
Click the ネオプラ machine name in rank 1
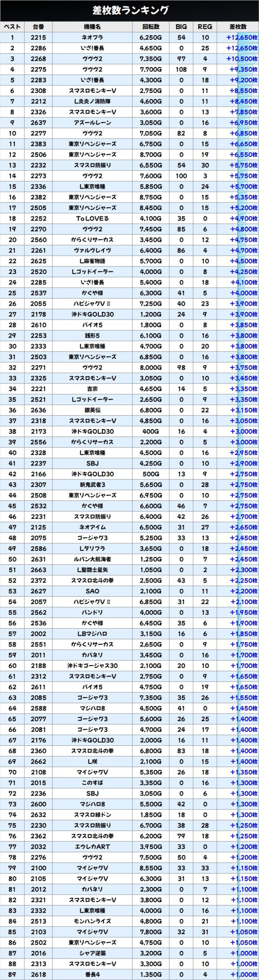[x=92, y=38]
